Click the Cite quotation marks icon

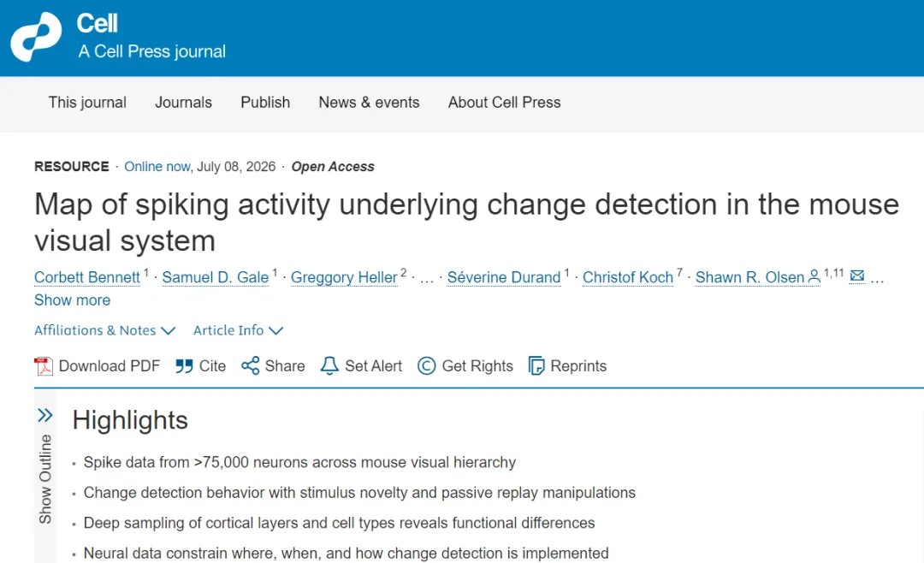coord(184,366)
